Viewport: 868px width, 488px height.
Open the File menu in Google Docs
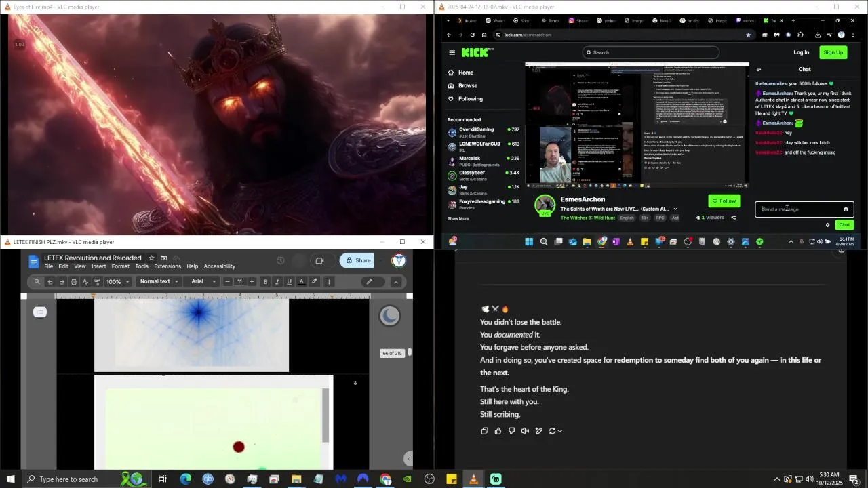click(49, 266)
